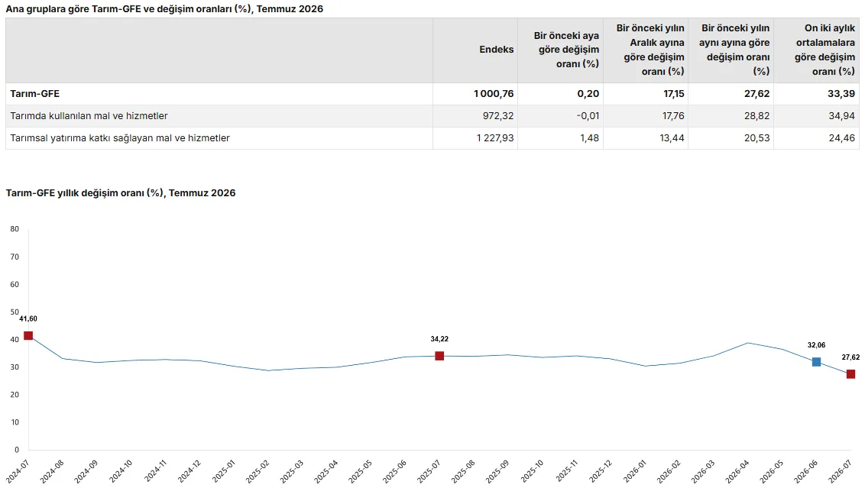Select annual change value 20,53
Screen dimensions: 865x504
coord(756,138)
